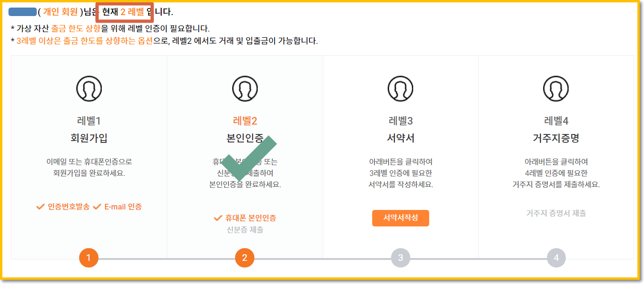Click step circle 3 on the progress bar
The height and width of the screenshot is (284, 644).
400,258
